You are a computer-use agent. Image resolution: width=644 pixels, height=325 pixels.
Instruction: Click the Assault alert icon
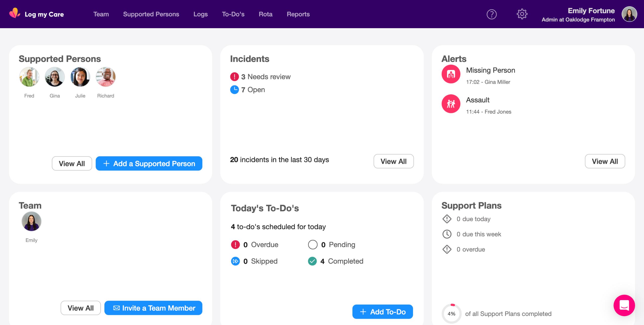click(x=451, y=104)
